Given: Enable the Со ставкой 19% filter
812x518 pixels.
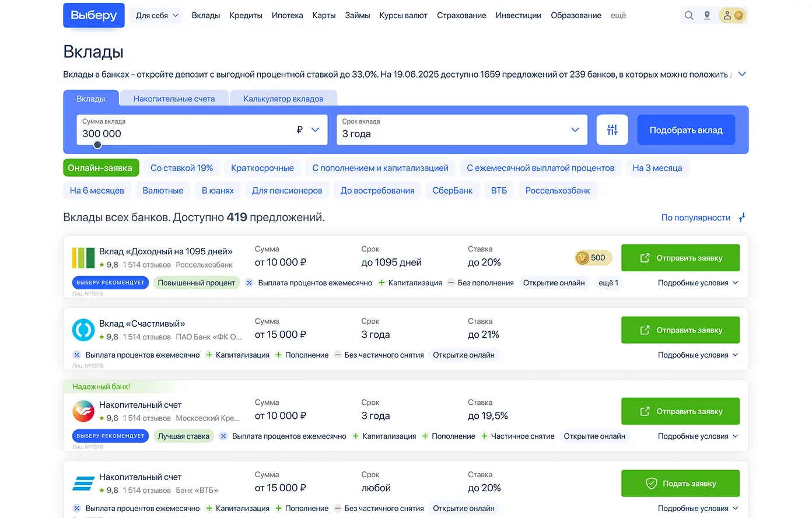Looking at the screenshot, I should tap(181, 168).
